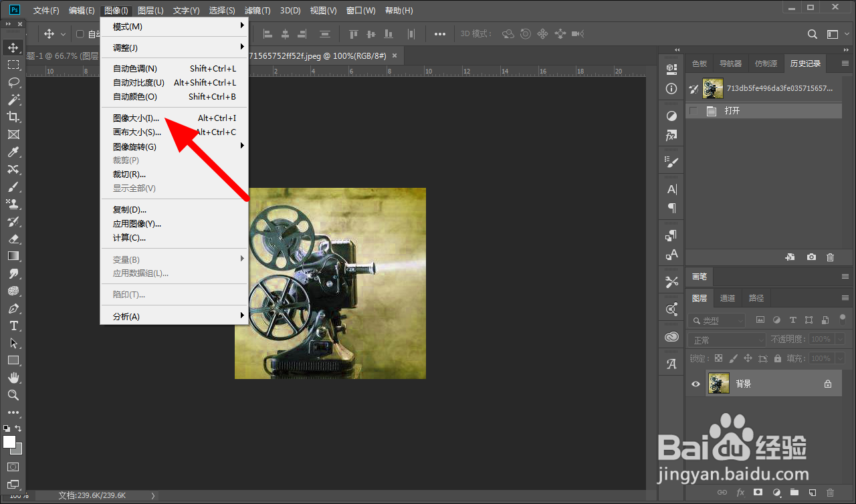Expand the 模式(M) submenu

coord(174,26)
